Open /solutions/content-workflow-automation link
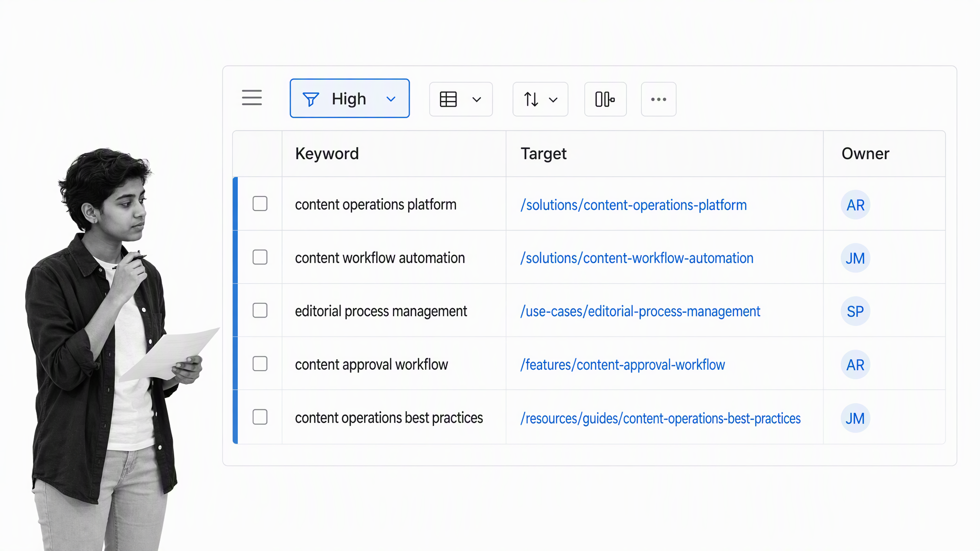Screen dimensions: 980x551 coord(637,258)
